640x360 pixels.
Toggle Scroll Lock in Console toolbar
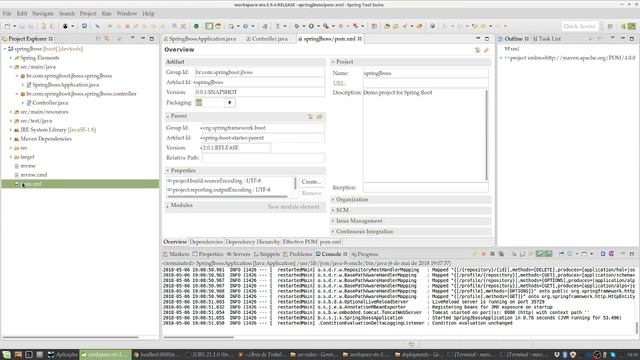(x=522, y=254)
